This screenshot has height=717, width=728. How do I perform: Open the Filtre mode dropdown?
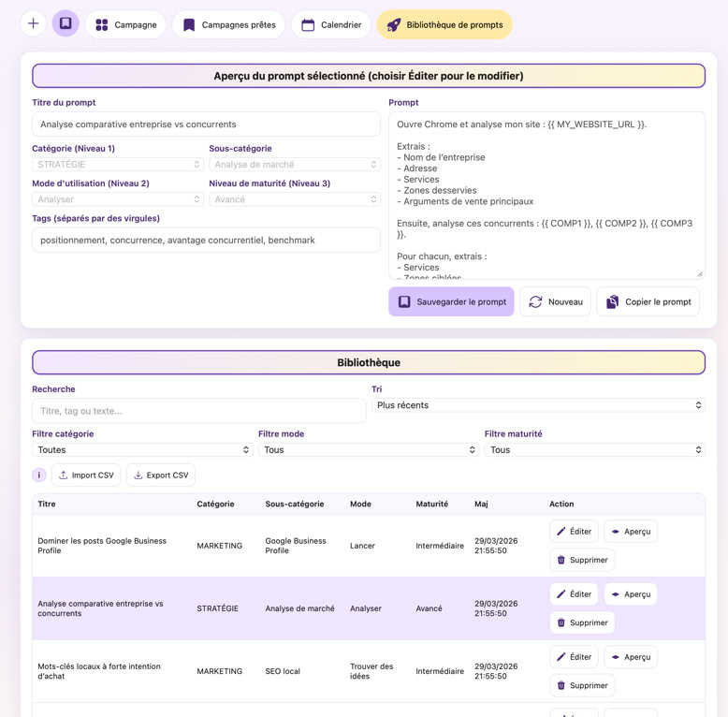pos(368,450)
